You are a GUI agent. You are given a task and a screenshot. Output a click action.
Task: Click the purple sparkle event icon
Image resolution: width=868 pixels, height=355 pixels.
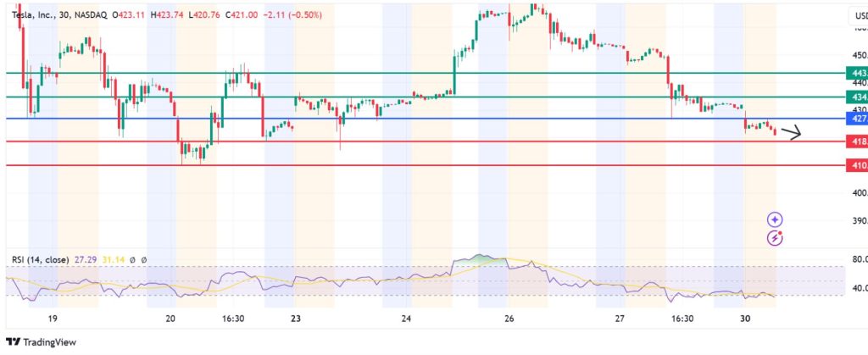click(775, 219)
